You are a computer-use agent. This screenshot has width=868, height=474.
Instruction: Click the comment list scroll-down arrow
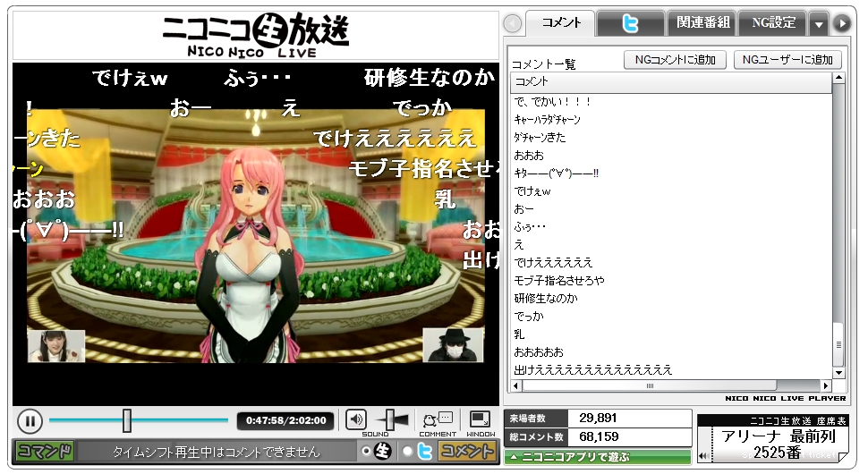[x=838, y=373]
